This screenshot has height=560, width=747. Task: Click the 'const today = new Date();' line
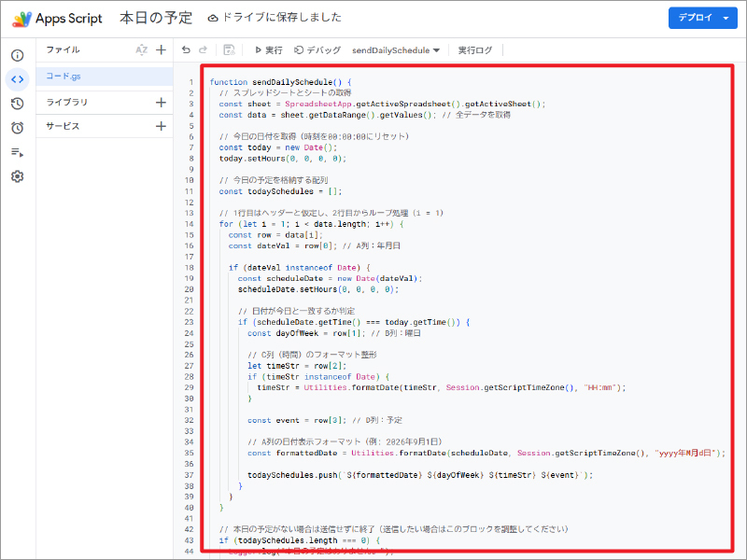(278, 147)
